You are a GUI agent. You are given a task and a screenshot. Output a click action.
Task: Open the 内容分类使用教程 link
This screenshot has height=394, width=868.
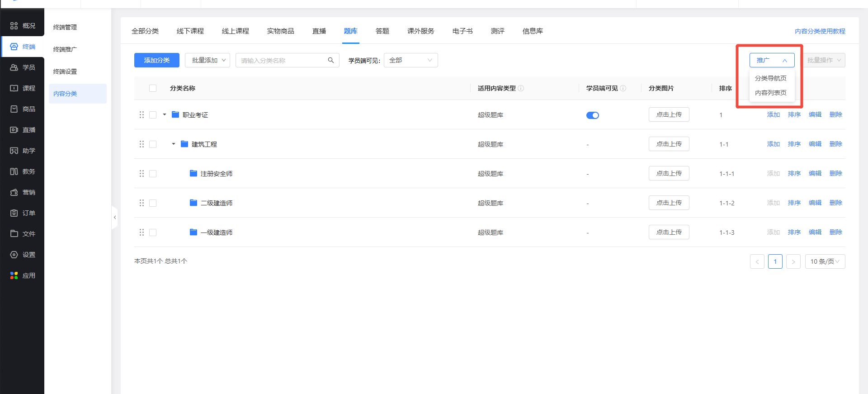(x=820, y=31)
